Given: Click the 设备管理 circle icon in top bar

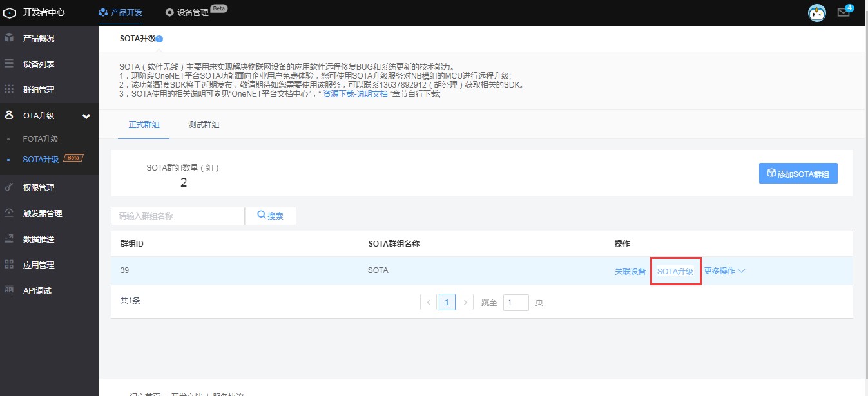Looking at the screenshot, I should pos(169,12).
